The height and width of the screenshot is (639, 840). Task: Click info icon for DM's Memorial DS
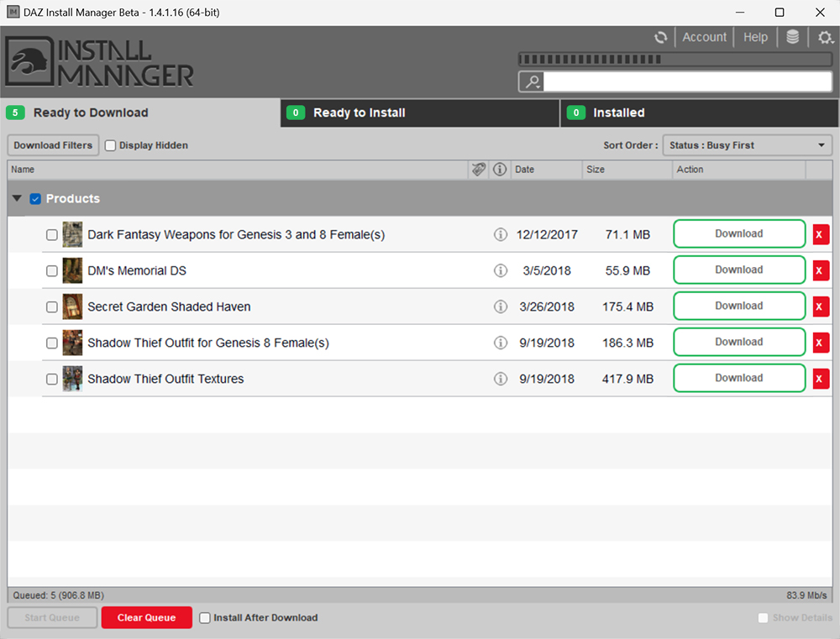[x=501, y=270]
